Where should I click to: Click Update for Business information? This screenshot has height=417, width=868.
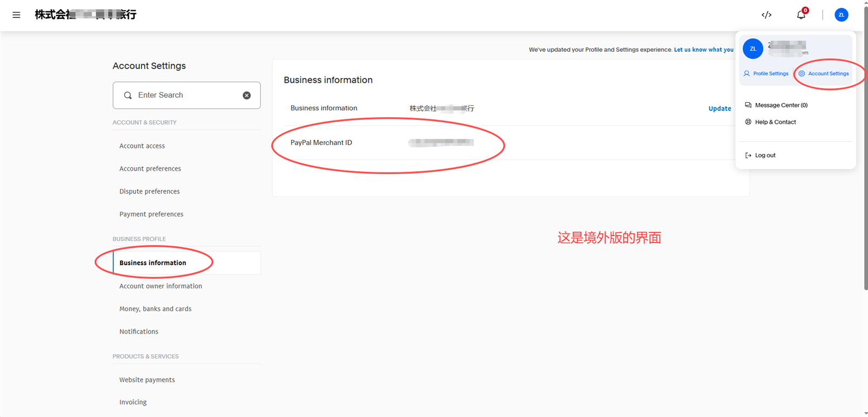point(719,109)
